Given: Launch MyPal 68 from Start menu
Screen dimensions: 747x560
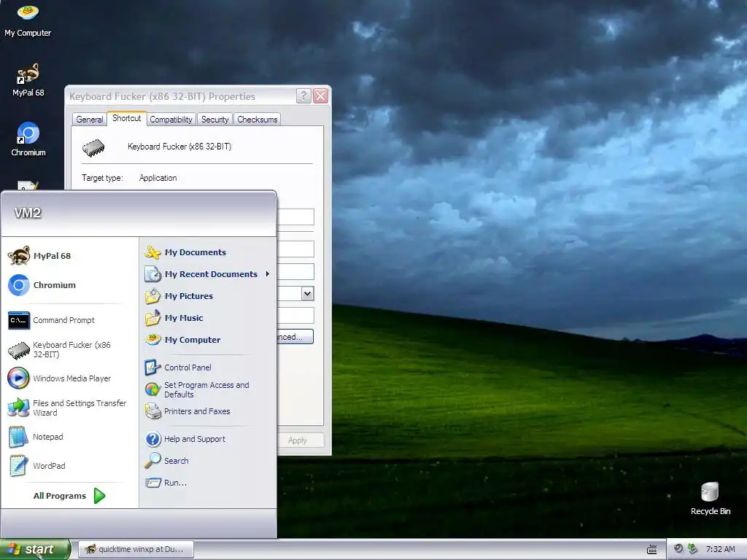Looking at the screenshot, I should pyautogui.click(x=69, y=256).
